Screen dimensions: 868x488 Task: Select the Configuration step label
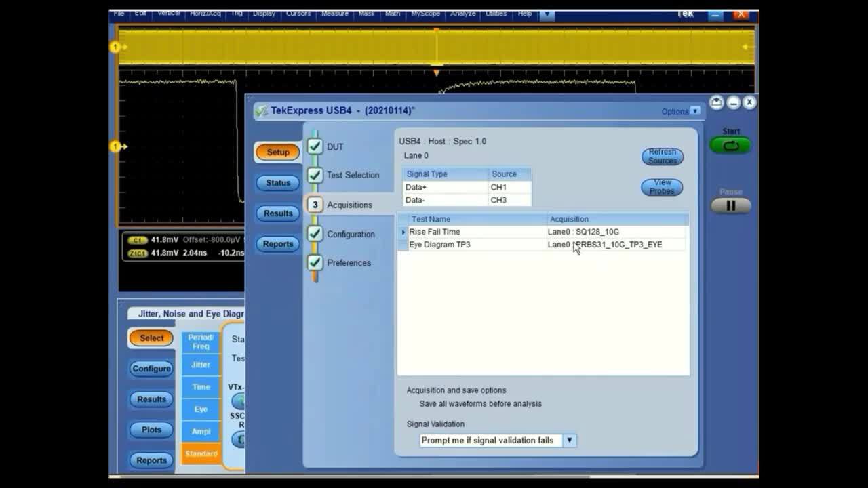351,234
